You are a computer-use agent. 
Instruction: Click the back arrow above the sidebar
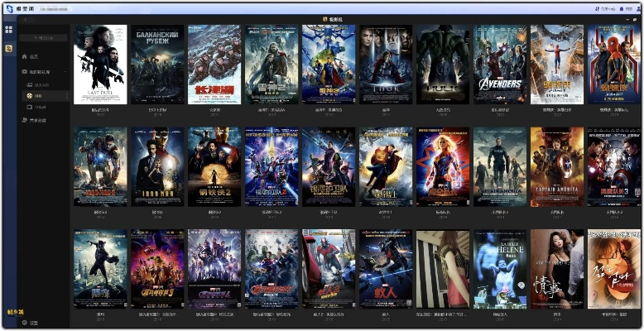coord(23,19)
